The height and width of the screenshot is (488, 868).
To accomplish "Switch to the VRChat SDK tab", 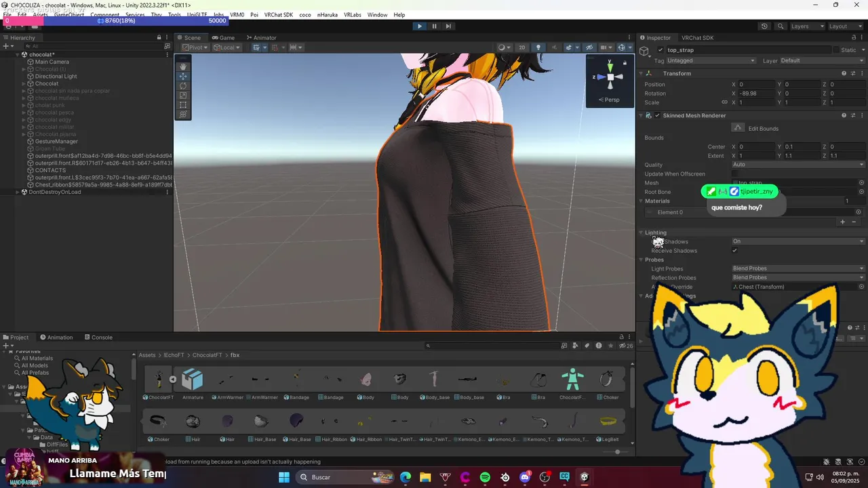I will point(697,38).
